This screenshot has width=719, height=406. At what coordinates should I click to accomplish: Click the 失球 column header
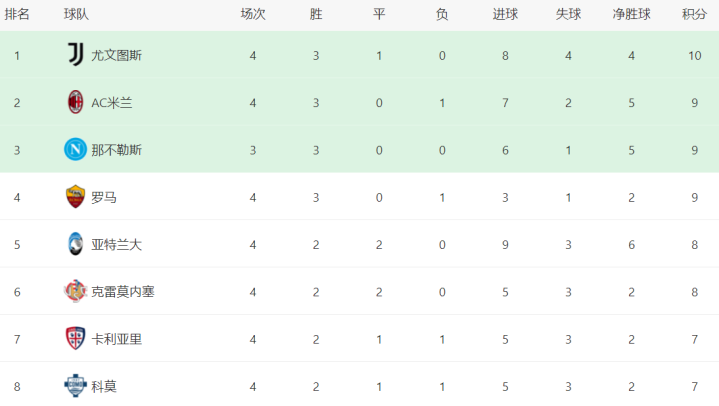pyautogui.click(x=568, y=14)
